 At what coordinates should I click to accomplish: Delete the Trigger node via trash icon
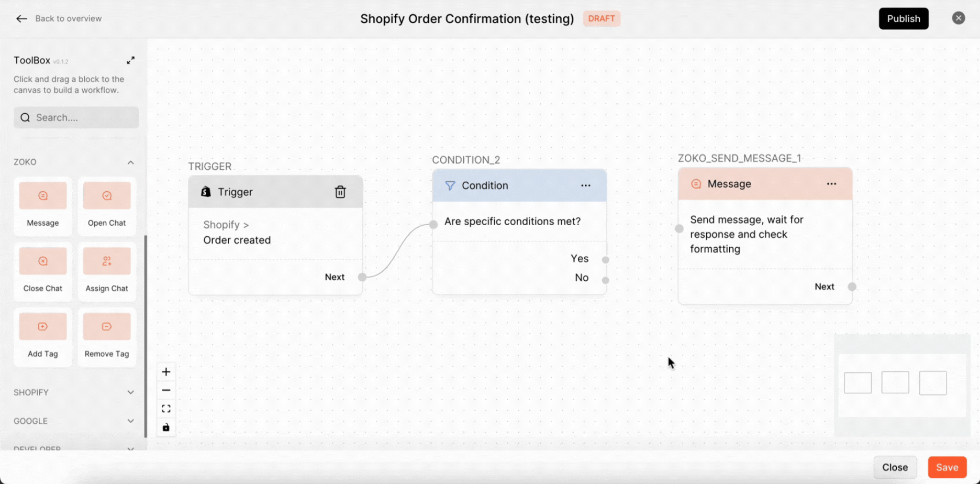(x=340, y=192)
